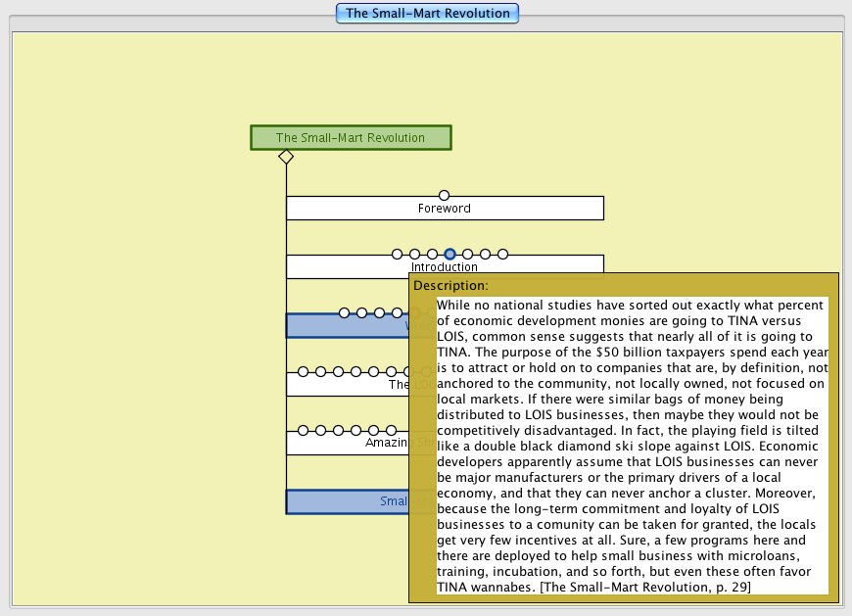
Task: Select the first circle above Introduction
Action: [x=397, y=255]
